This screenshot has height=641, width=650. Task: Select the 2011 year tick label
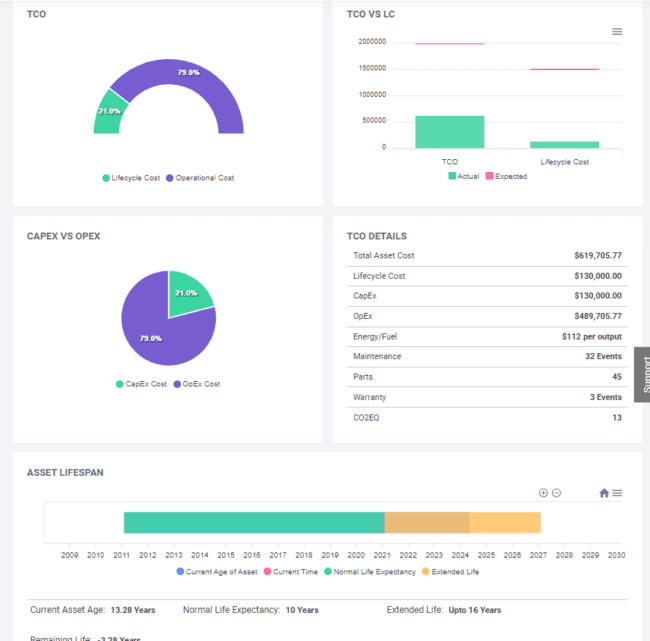click(121, 555)
